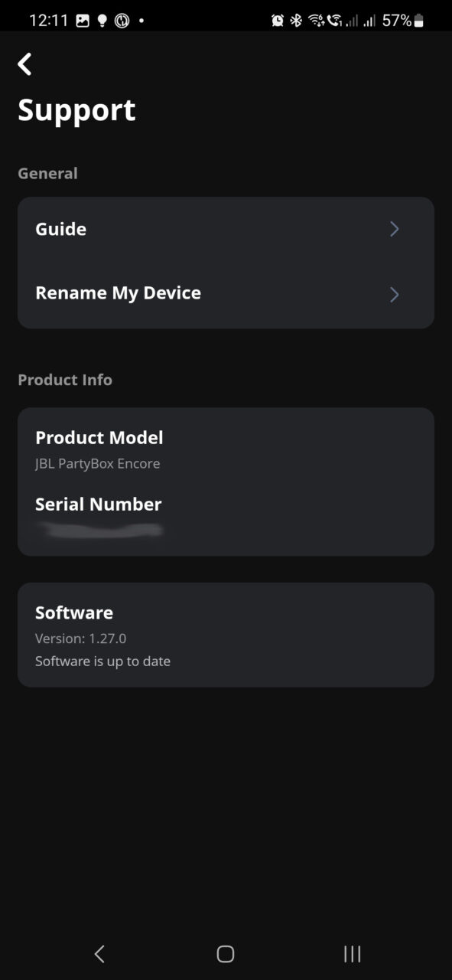
Task: Tap the battery indicator icon
Action: [418, 21]
